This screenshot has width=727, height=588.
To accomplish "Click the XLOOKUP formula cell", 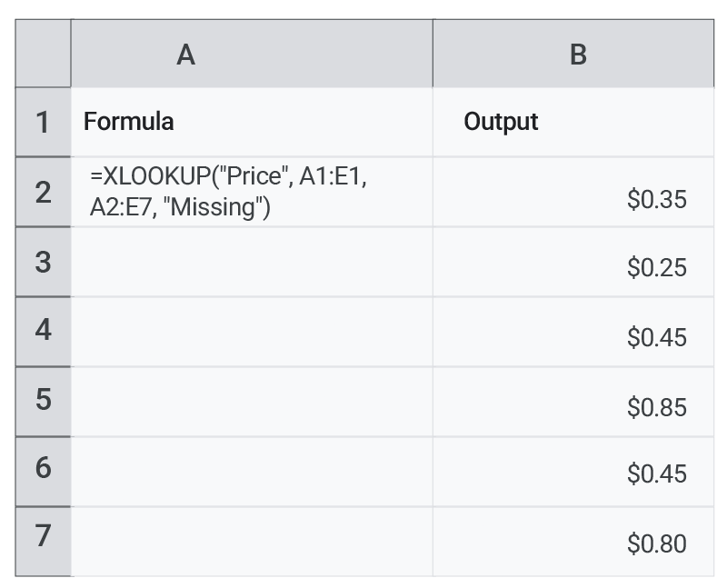I will (x=251, y=192).
